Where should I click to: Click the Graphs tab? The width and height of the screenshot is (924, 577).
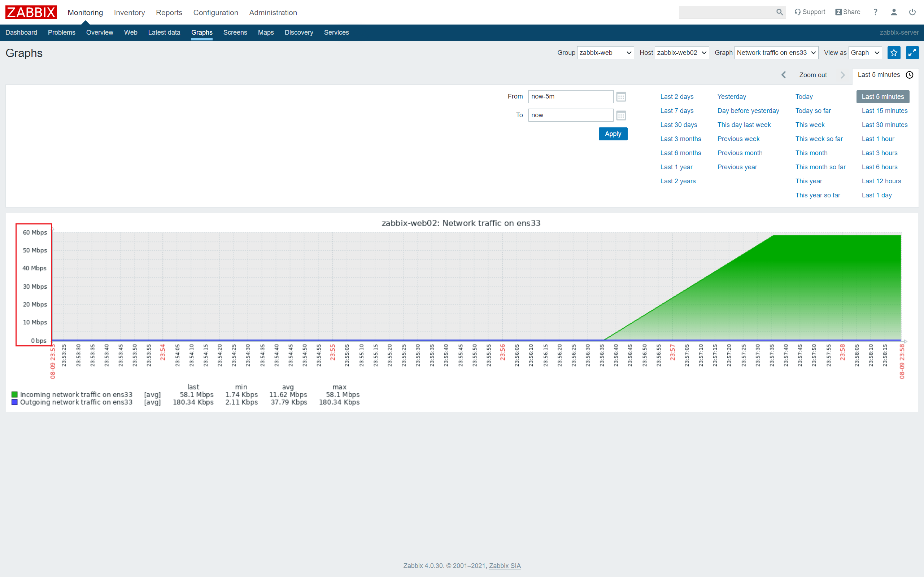coord(202,32)
